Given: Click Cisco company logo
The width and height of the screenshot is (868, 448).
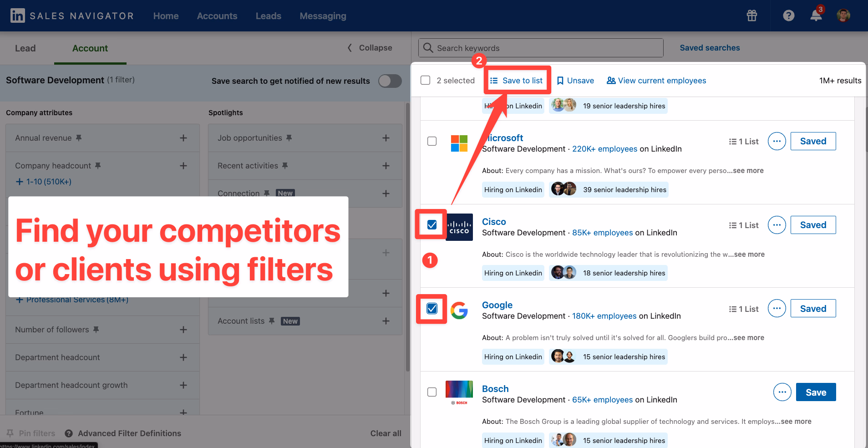Looking at the screenshot, I should (459, 227).
